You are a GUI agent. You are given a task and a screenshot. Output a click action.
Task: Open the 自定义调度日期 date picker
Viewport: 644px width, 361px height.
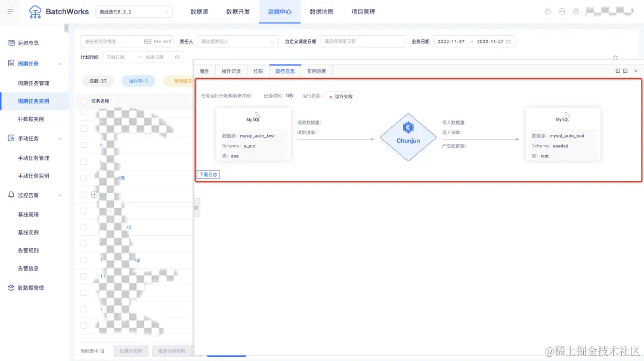coord(363,42)
